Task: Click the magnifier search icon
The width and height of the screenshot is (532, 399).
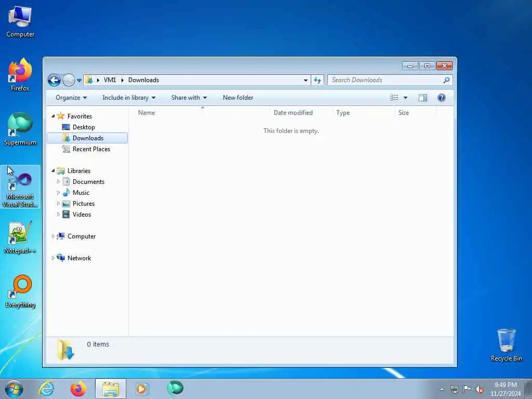Action: coord(446,80)
